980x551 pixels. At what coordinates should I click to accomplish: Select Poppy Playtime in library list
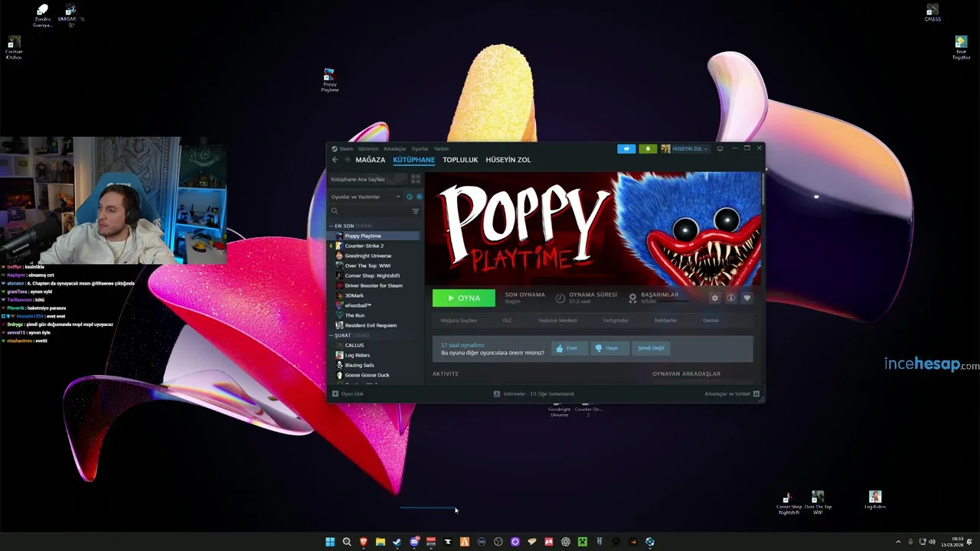(x=374, y=236)
